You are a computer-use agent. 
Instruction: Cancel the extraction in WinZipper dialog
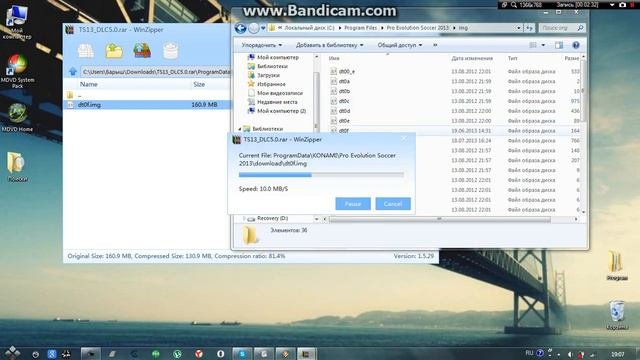pyautogui.click(x=393, y=204)
